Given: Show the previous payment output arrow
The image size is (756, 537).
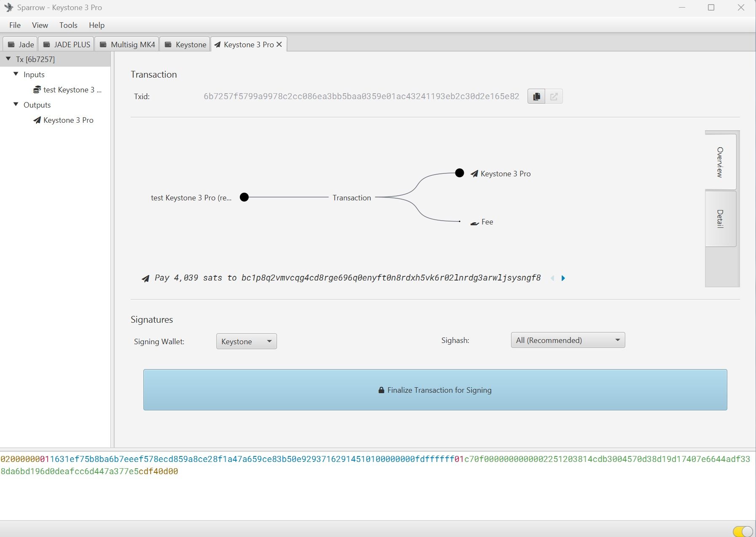Looking at the screenshot, I should tap(552, 278).
